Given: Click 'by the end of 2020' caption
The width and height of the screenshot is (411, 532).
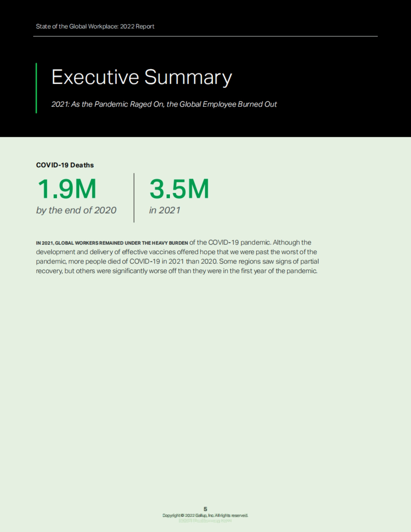Looking at the screenshot, I should pyautogui.click(x=76, y=210).
